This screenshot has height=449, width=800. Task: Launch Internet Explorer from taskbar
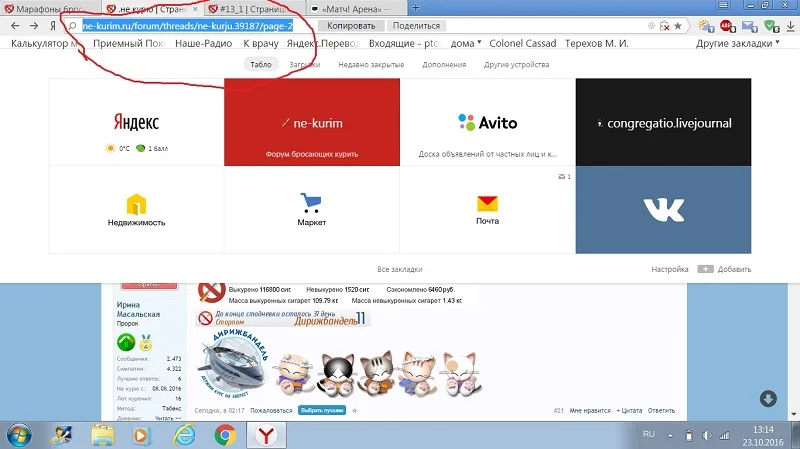coord(184,435)
